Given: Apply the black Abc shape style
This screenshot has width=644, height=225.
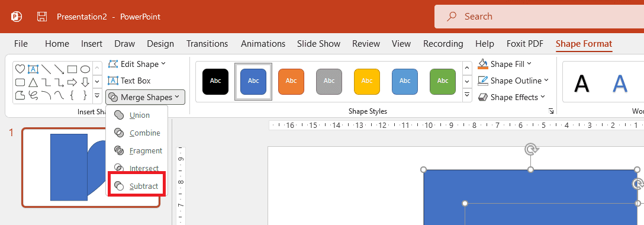Looking at the screenshot, I should [x=215, y=81].
